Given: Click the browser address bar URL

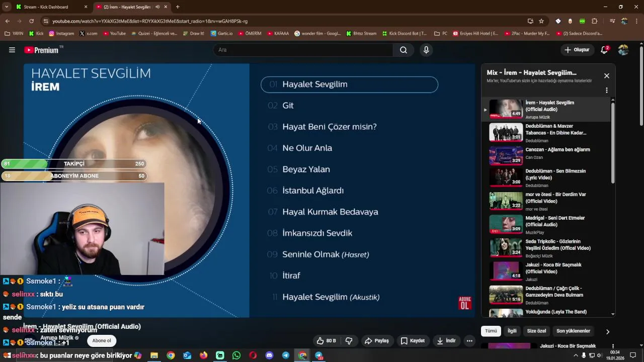Looking at the screenshot, I should pos(150,21).
